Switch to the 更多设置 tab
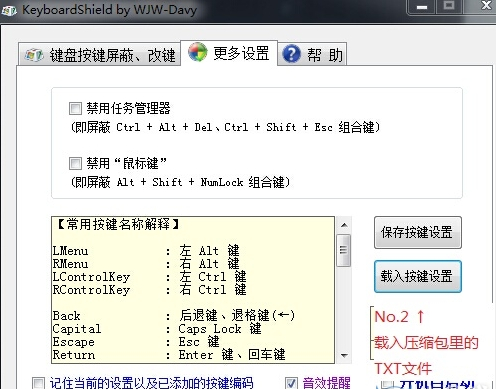The image size is (496, 389). [x=229, y=53]
